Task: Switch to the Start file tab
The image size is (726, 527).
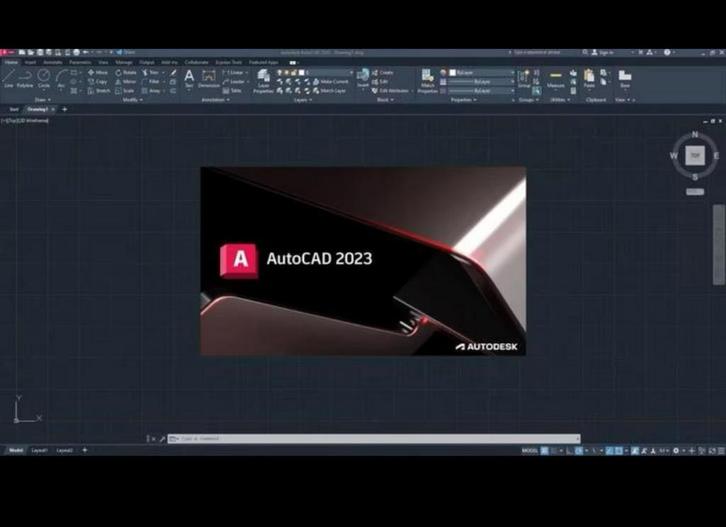Action: pos(14,109)
